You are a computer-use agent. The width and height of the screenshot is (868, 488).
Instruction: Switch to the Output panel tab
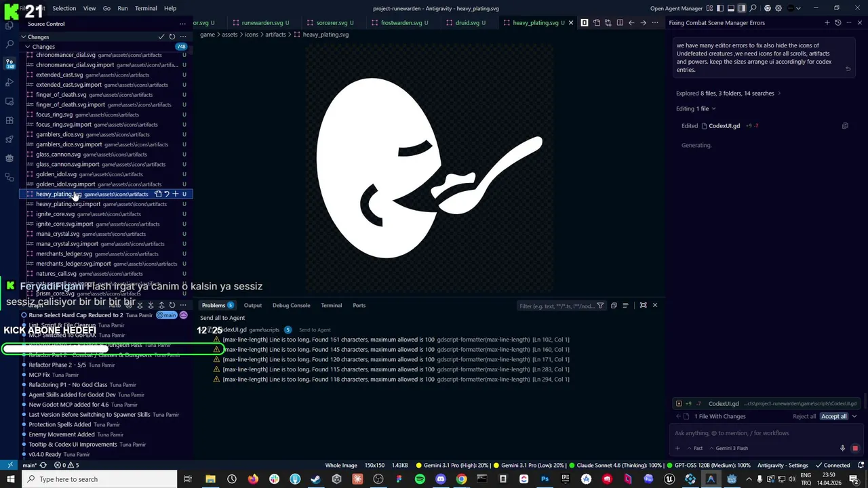[x=253, y=305]
